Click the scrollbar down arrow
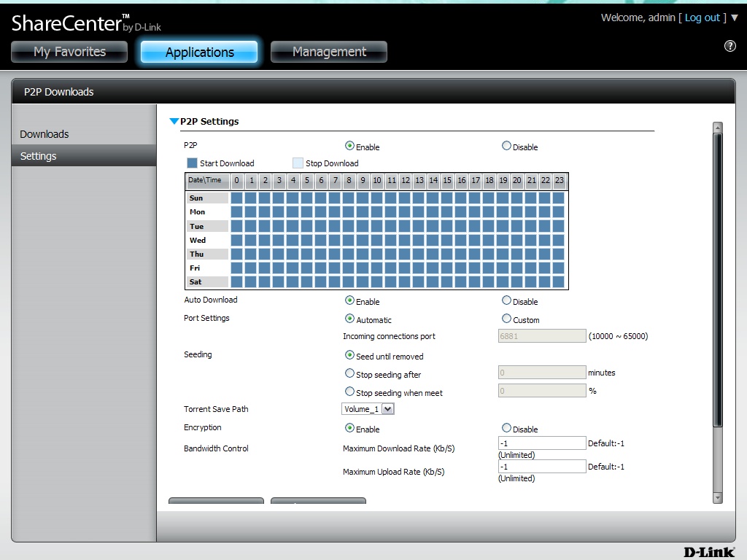The width and height of the screenshot is (747, 560). tap(718, 497)
